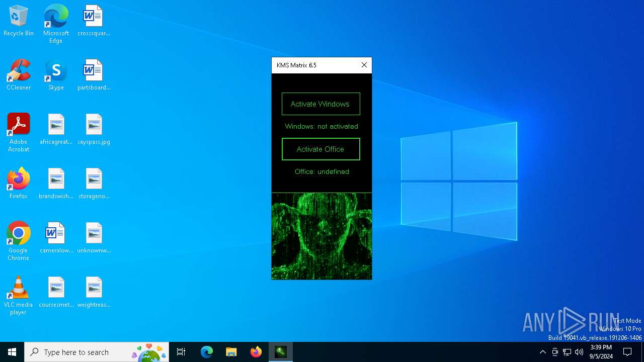Select the VLC media player desktop shortcut
The width and height of the screenshot is (644, 362).
pos(19,296)
